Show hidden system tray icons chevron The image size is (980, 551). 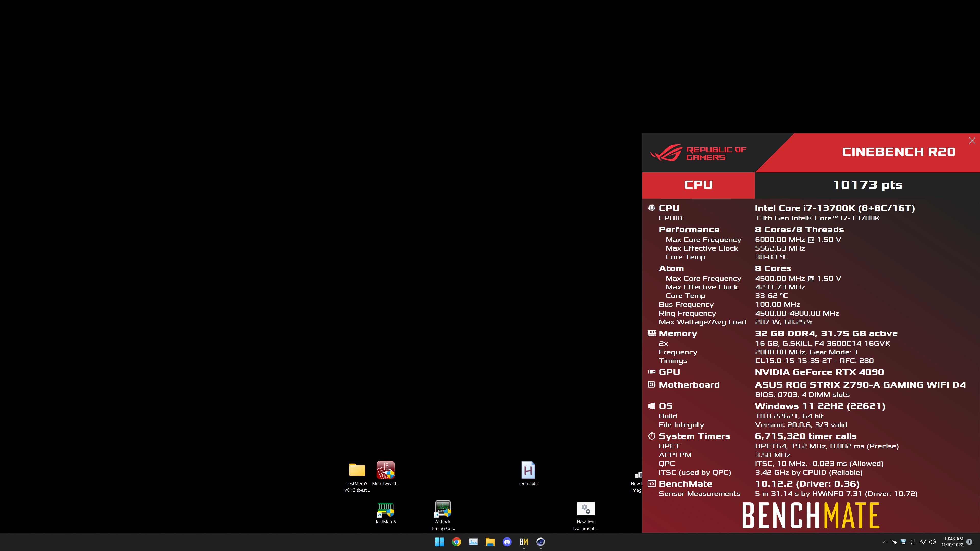click(885, 542)
